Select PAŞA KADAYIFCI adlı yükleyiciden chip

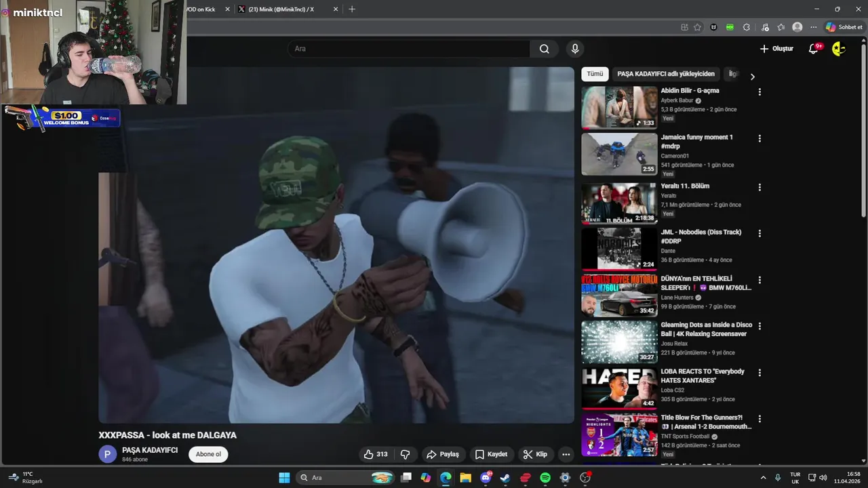pyautogui.click(x=666, y=74)
